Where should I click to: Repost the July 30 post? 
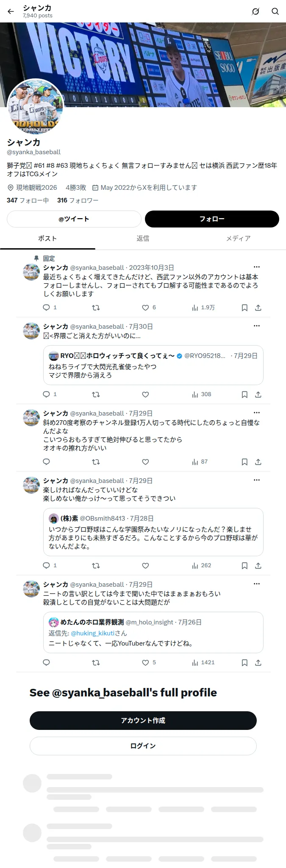pyautogui.click(x=96, y=394)
